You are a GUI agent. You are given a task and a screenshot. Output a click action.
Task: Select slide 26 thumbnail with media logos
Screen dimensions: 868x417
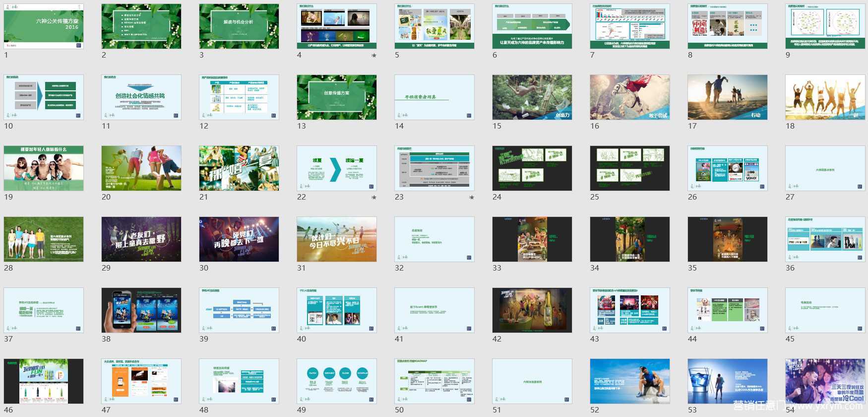(x=728, y=168)
